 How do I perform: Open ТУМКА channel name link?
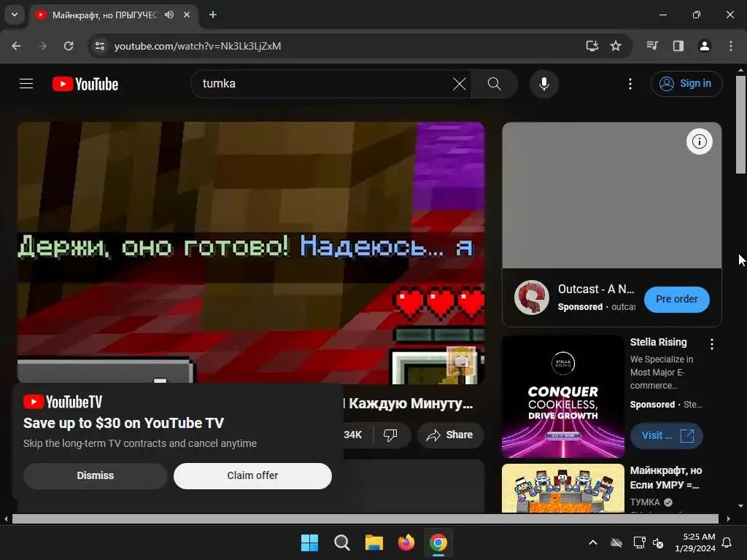tap(645, 502)
